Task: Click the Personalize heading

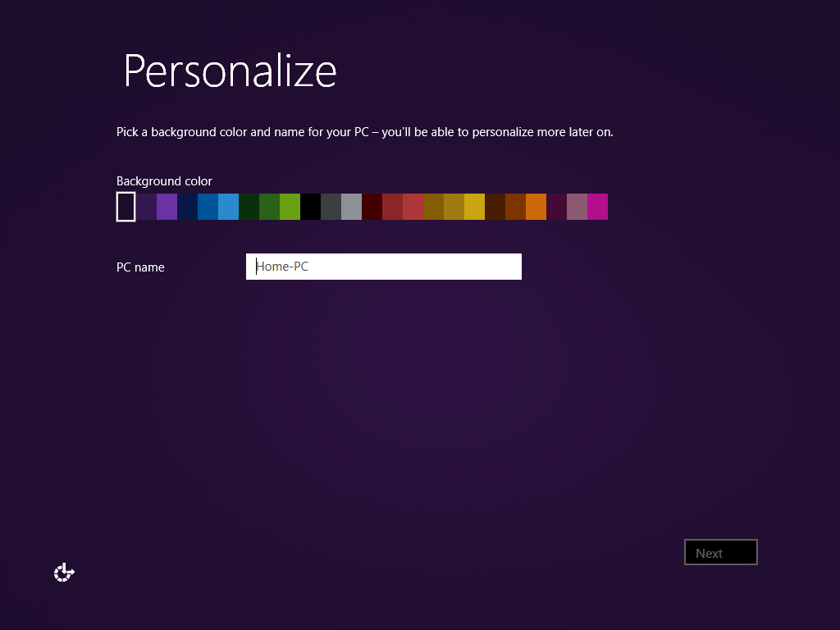Action: coord(231,71)
